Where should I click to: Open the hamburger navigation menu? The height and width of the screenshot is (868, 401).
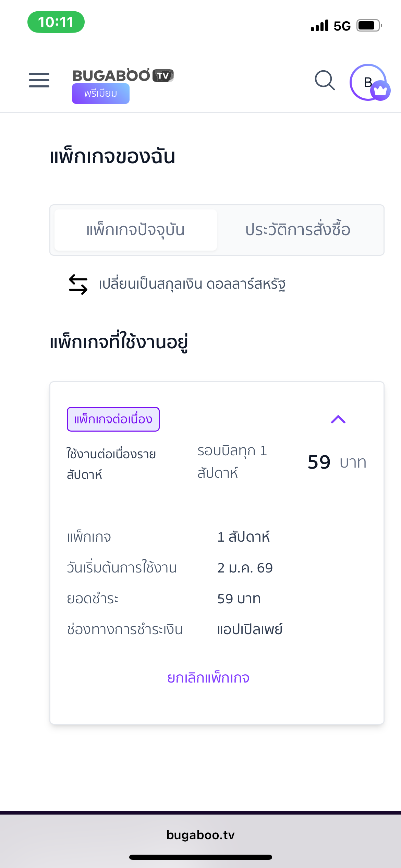click(39, 80)
